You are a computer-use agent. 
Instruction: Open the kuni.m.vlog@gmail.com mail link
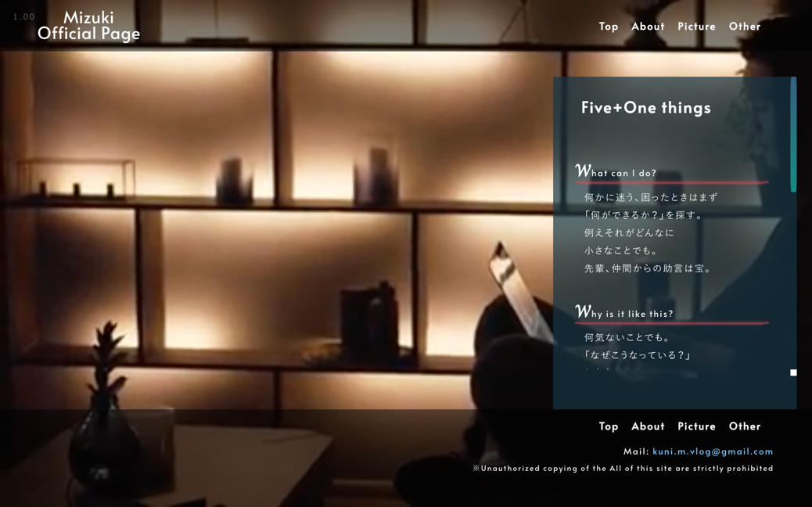713,451
